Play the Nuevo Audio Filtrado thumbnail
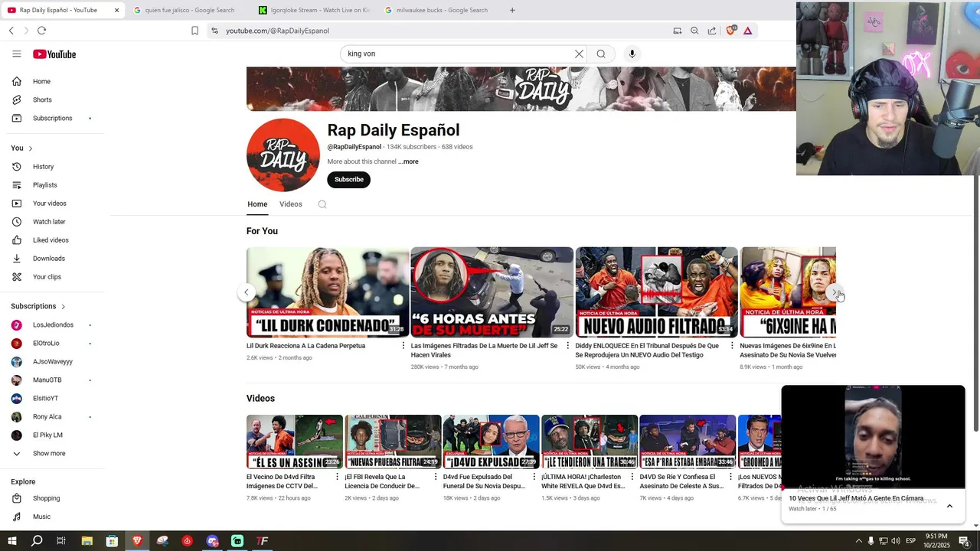 click(657, 292)
